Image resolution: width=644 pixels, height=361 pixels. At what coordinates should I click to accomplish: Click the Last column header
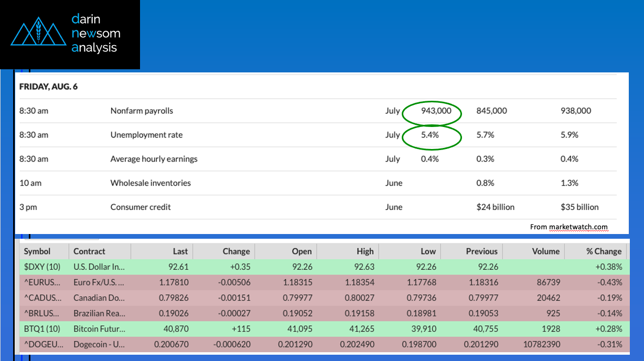[x=180, y=251]
